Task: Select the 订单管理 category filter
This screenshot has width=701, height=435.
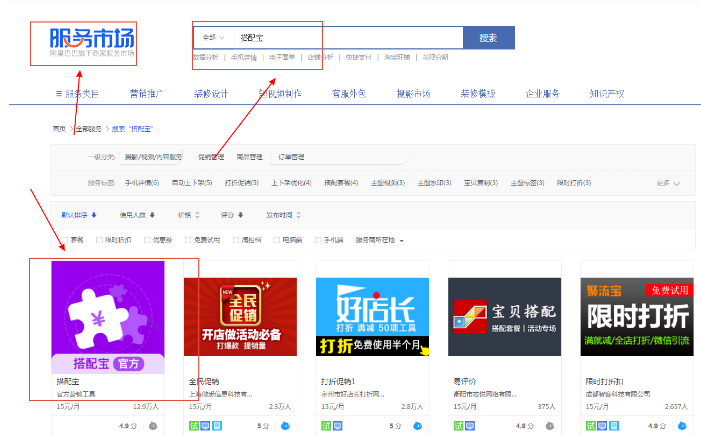Action: (x=291, y=157)
